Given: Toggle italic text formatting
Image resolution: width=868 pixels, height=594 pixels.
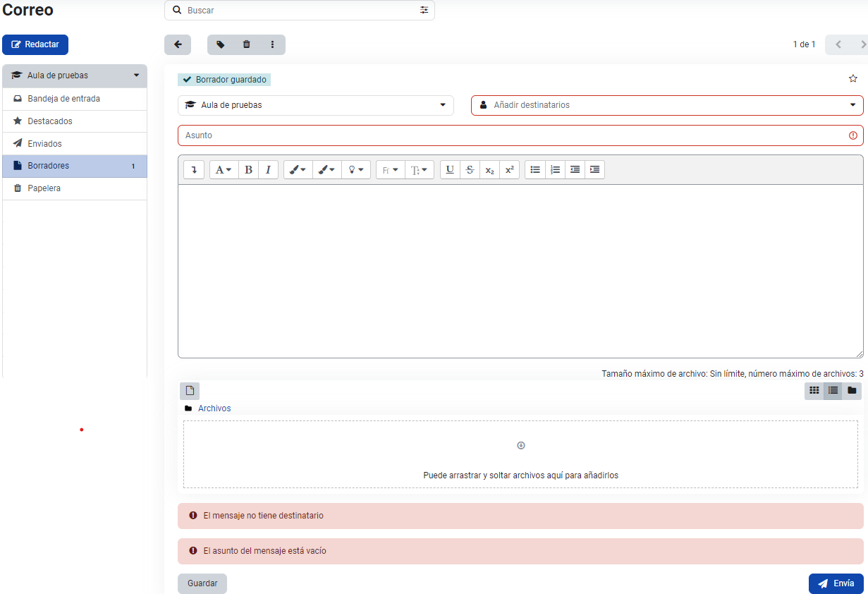Looking at the screenshot, I should tap(268, 170).
